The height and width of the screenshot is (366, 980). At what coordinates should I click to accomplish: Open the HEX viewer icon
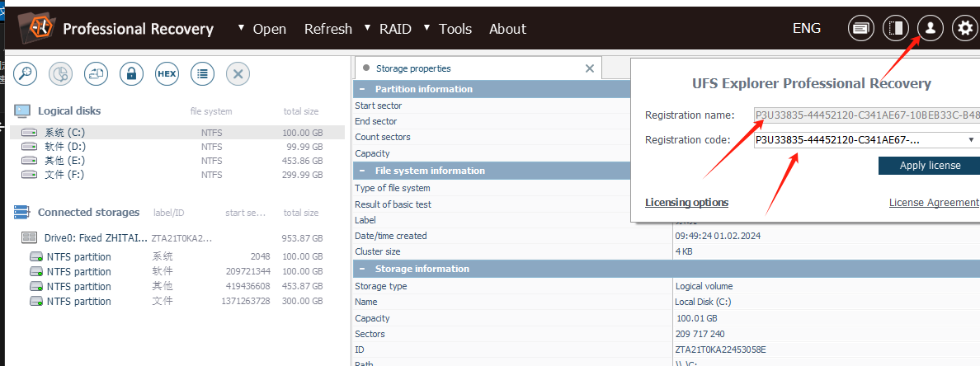coord(167,74)
